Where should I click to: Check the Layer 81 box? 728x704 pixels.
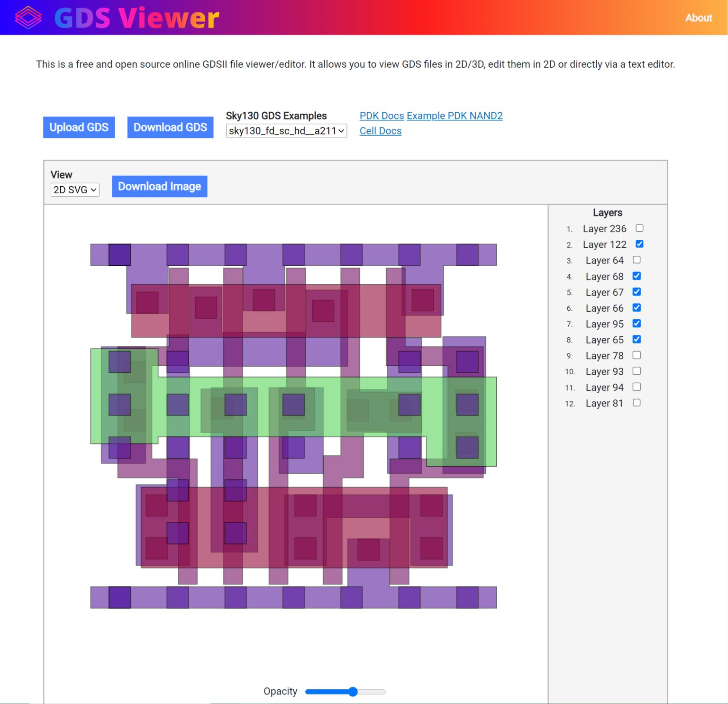pyautogui.click(x=637, y=402)
